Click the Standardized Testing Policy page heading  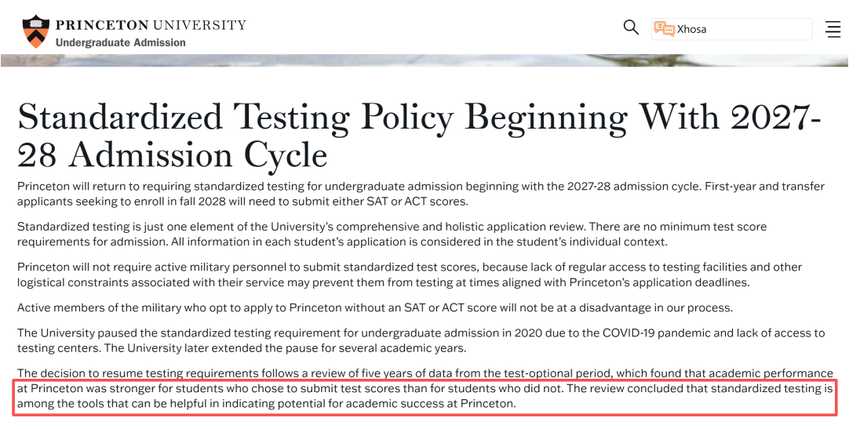pos(419,135)
